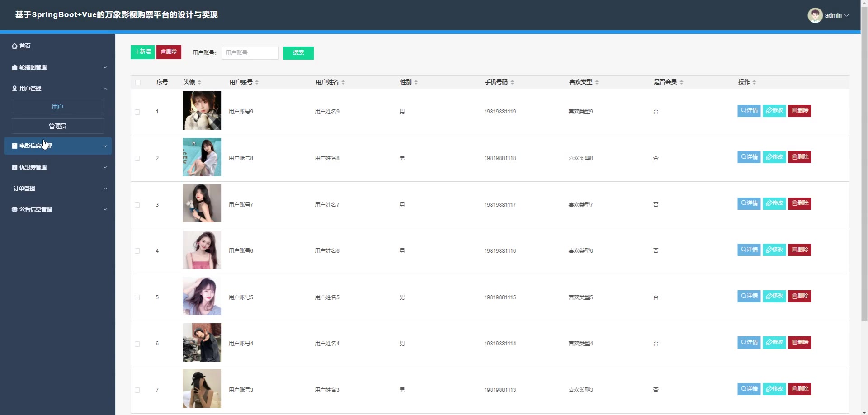The image size is (868, 415).
Task: Open the 公告信息管理 menu label
Action: pos(36,209)
